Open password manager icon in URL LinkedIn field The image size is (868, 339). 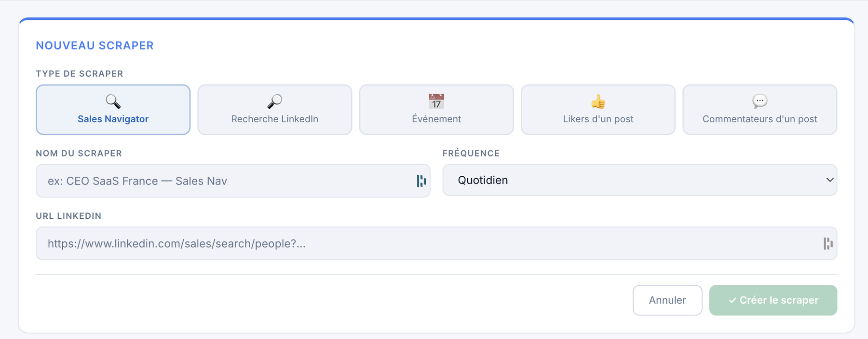coord(828,243)
